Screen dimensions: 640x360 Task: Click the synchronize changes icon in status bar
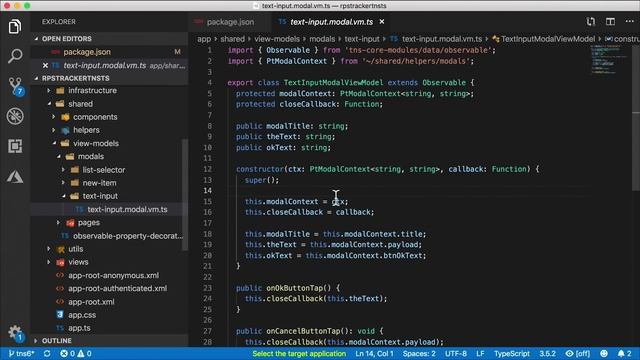tap(47, 353)
